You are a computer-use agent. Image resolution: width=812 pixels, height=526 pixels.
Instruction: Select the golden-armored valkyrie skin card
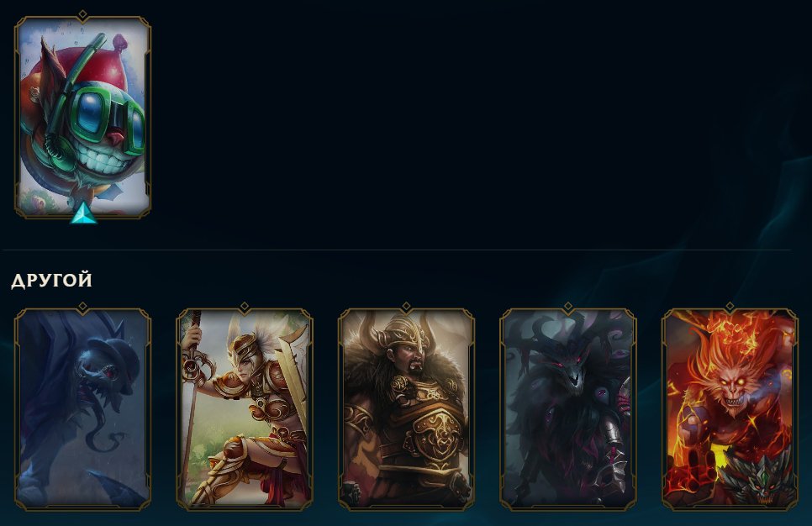click(x=245, y=409)
